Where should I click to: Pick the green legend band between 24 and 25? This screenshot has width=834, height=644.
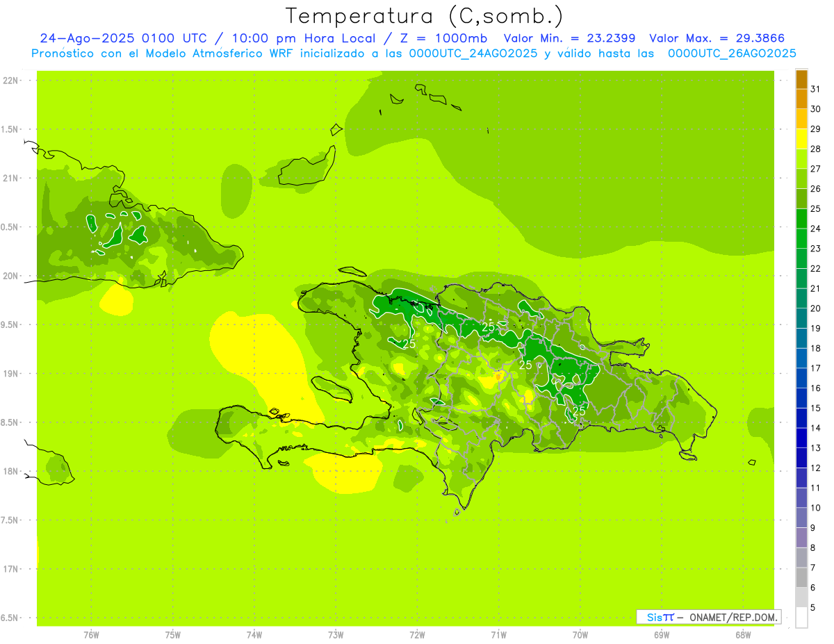[x=801, y=218]
